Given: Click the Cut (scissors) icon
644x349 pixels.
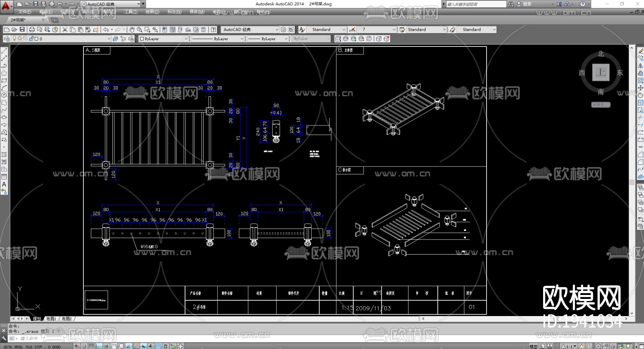Looking at the screenshot, I should [x=65, y=29].
